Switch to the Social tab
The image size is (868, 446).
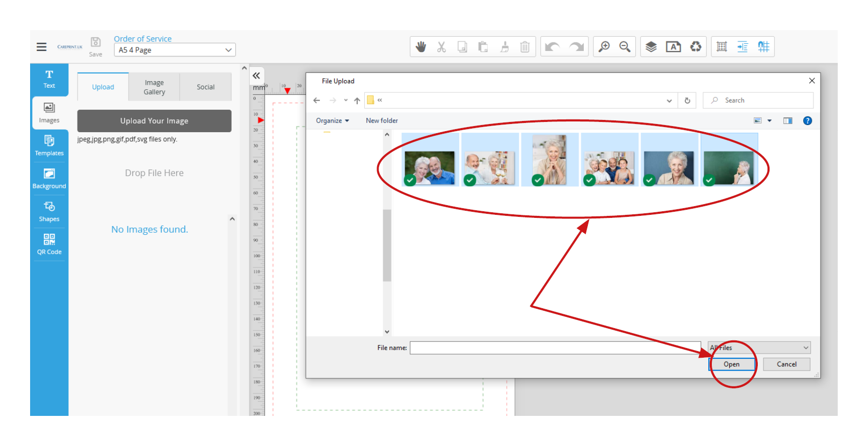(206, 87)
